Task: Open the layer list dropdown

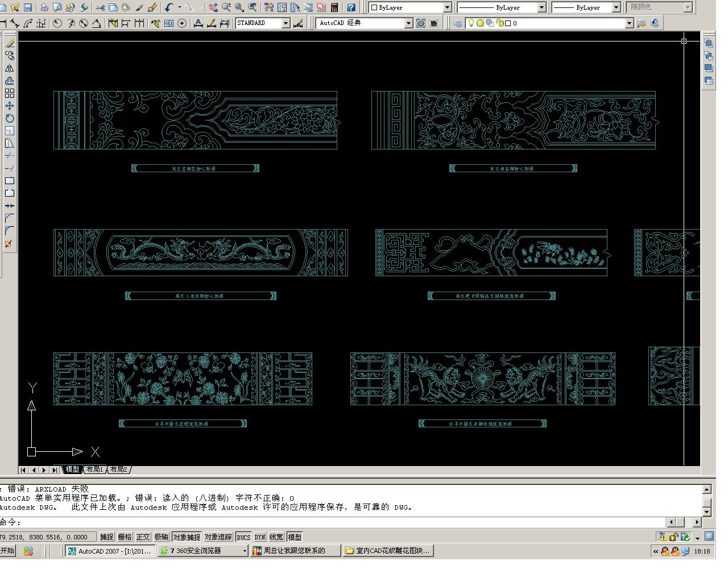Action: pyautogui.click(x=629, y=23)
